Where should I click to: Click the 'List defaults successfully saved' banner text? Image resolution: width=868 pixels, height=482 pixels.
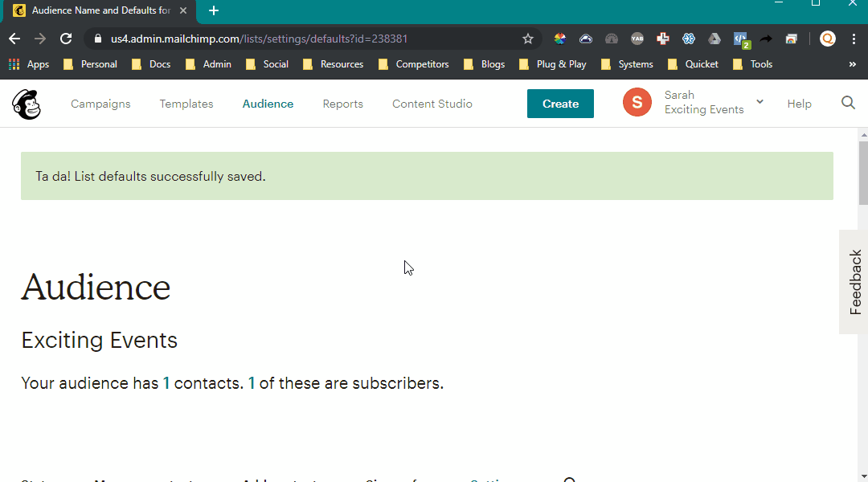point(150,177)
